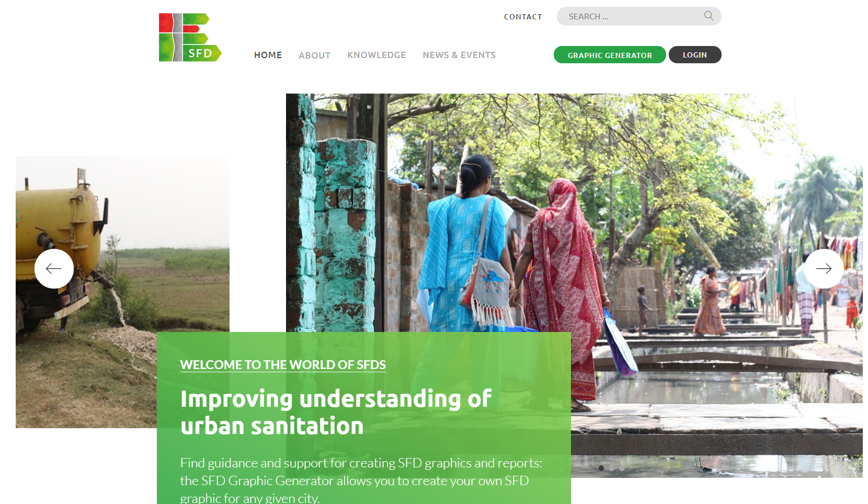Launch the GRAPHIC GENERATOR

[610, 55]
